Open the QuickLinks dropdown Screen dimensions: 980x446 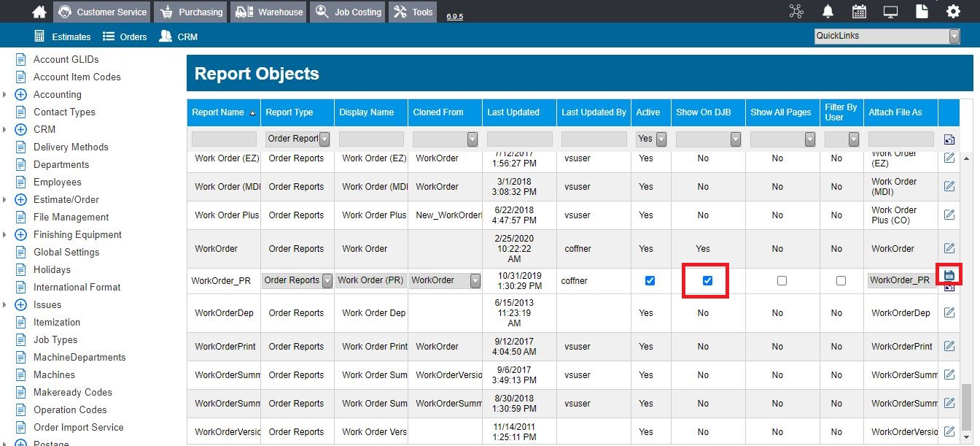coord(887,36)
